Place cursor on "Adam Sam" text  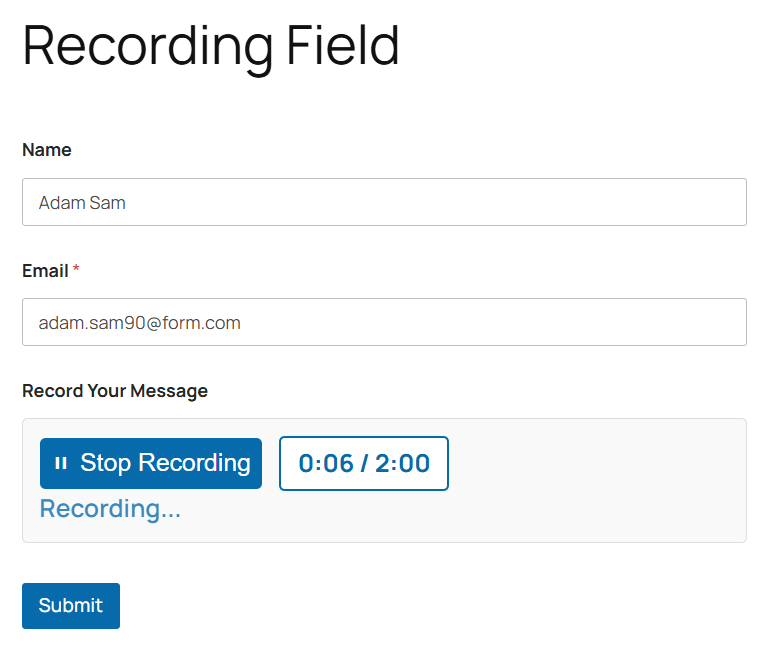[x=82, y=203]
